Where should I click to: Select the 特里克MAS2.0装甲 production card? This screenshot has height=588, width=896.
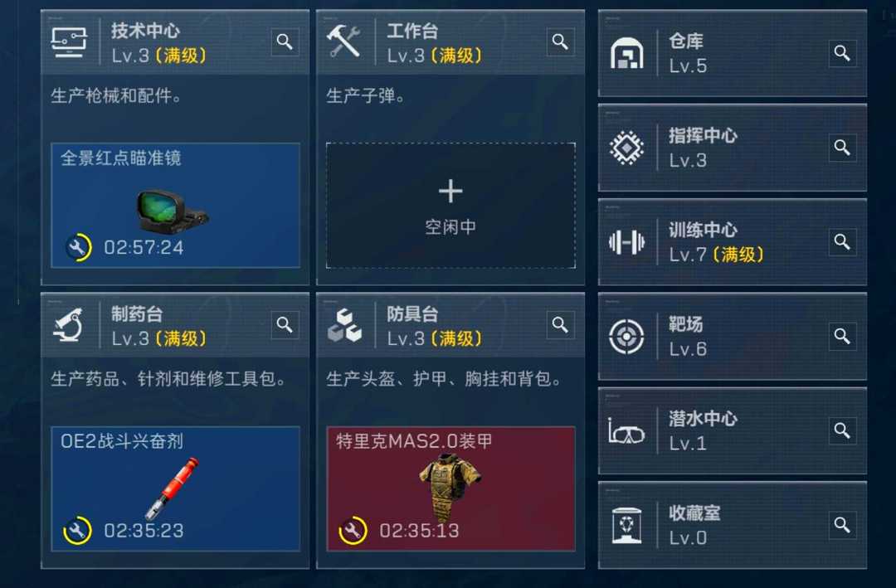click(x=450, y=488)
